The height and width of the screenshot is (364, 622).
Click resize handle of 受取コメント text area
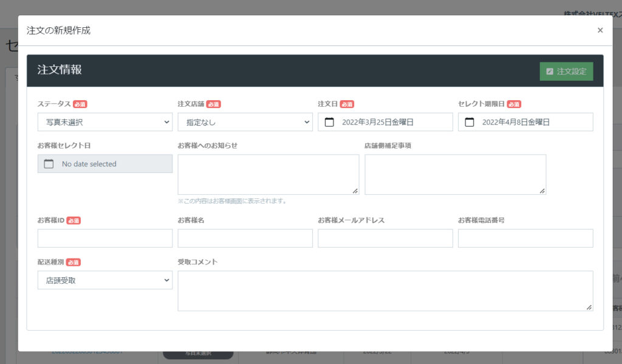[589, 307]
